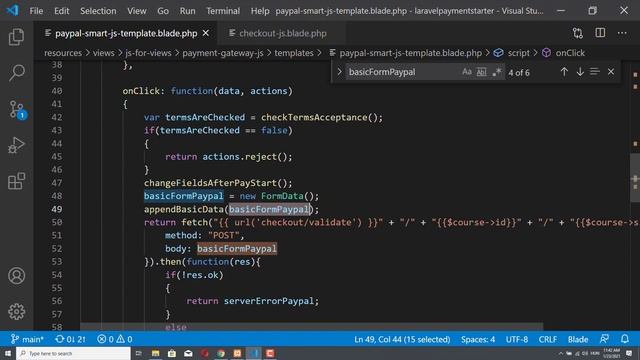
Task: Open the Run menu
Action: point(187,11)
